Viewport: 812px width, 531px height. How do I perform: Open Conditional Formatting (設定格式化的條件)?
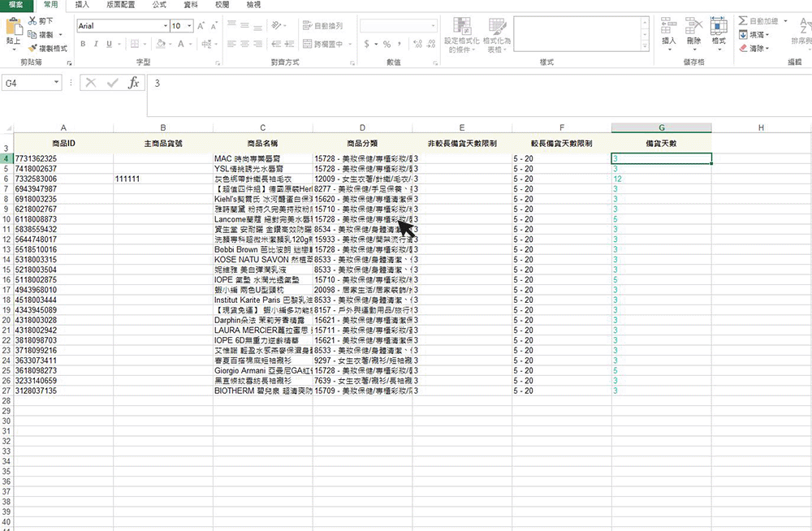coord(461,35)
